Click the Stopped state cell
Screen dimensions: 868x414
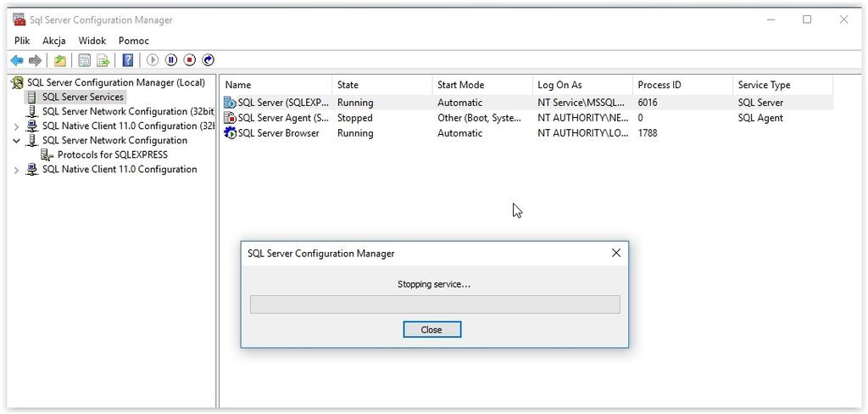pyautogui.click(x=355, y=117)
